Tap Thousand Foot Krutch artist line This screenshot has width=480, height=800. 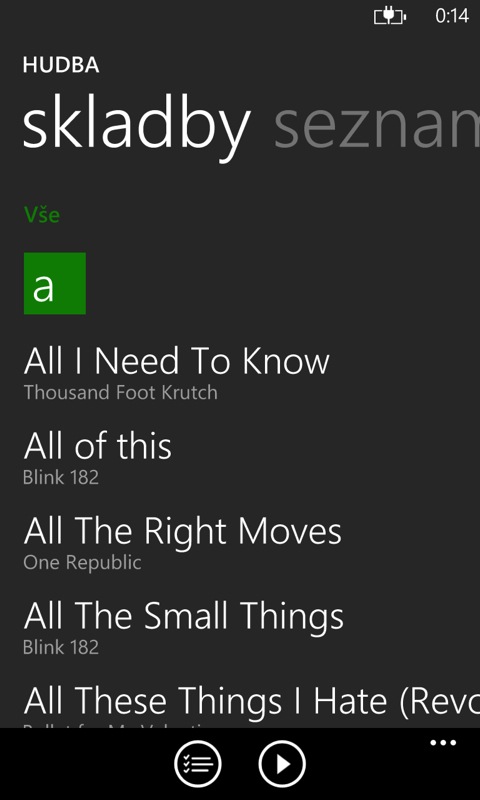pos(120,392)
